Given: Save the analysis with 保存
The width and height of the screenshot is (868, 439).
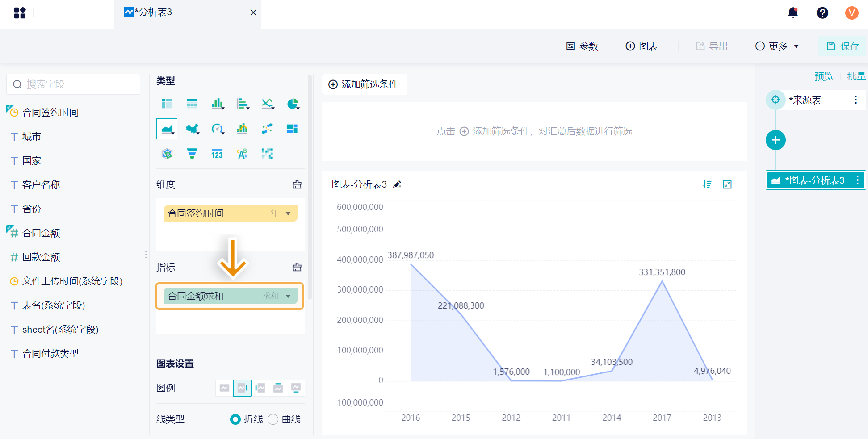Looking at the screenshot, I should tap(843, 46).
